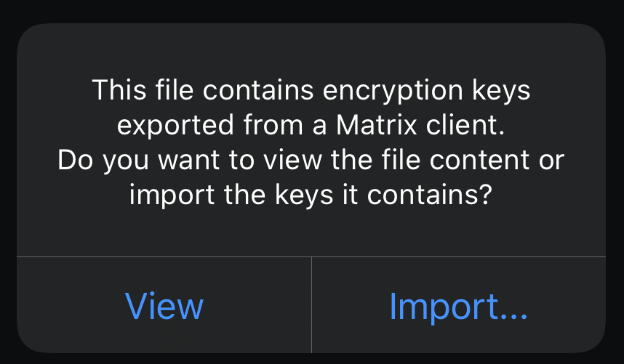Click the word 'encryption' in the alert
This screenshot has height=364, width=624.
click(x=393, y=92)
